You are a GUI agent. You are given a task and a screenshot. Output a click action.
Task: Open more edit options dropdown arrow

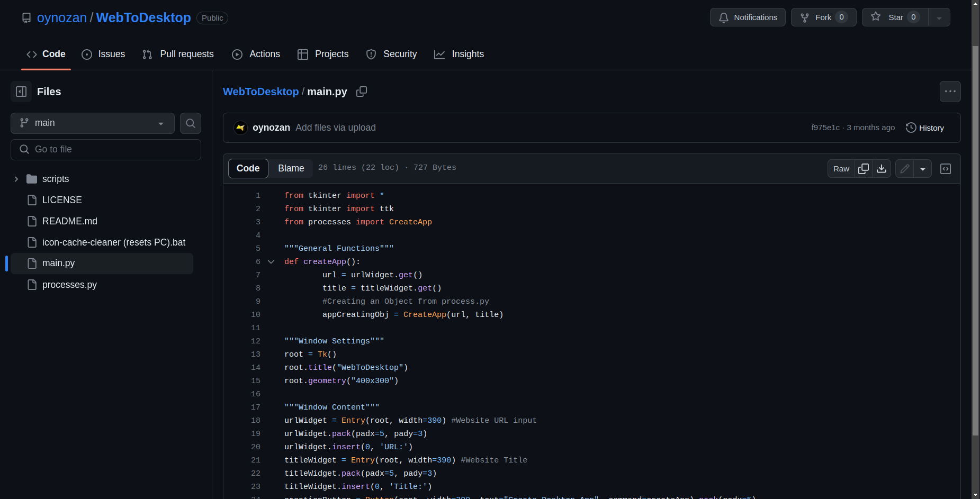[923, 169]
